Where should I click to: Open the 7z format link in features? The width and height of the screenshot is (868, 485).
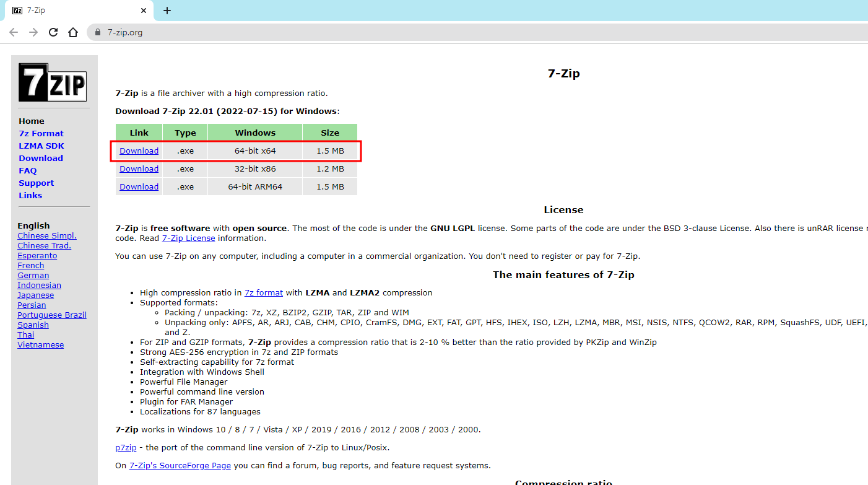tap(264, 293)
